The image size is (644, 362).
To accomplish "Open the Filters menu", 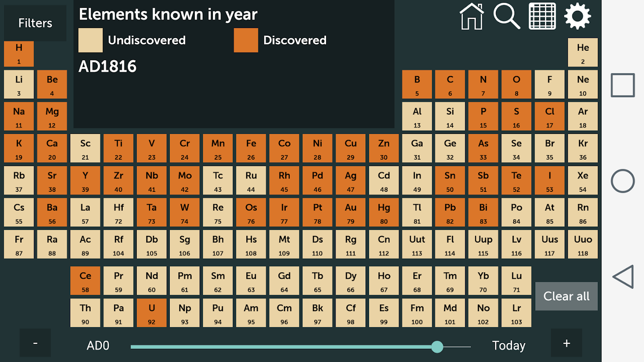I will 35,23.
